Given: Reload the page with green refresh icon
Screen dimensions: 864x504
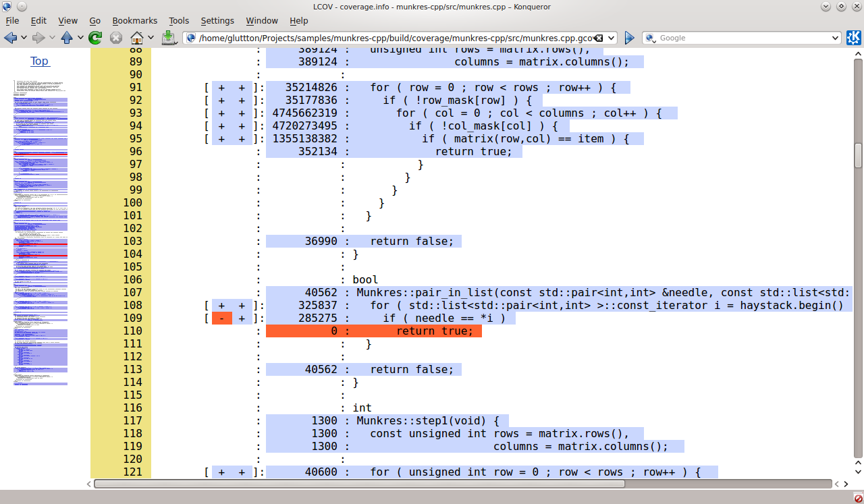Looking at the screenshot, I should point(95,38).
